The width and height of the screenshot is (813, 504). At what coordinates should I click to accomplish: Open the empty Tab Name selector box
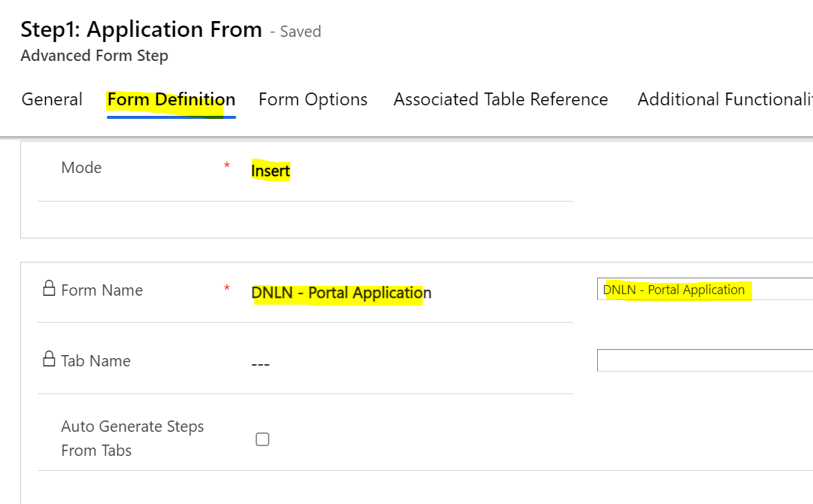(704, 360)
